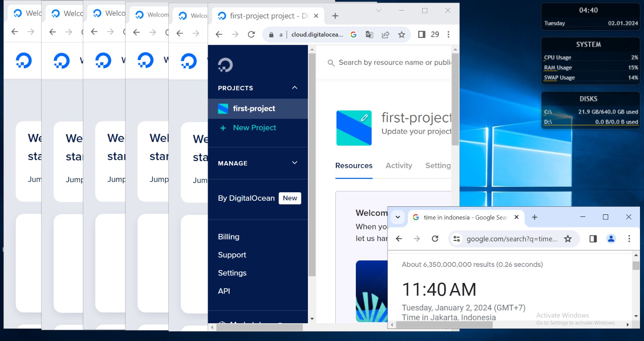Switch to the Activity tab
Viewport: 644px width, 341px height.
[x=399, y=166]
